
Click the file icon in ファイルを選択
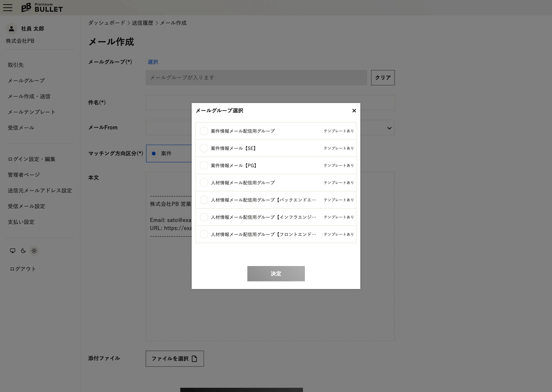(x=194, y=359)
